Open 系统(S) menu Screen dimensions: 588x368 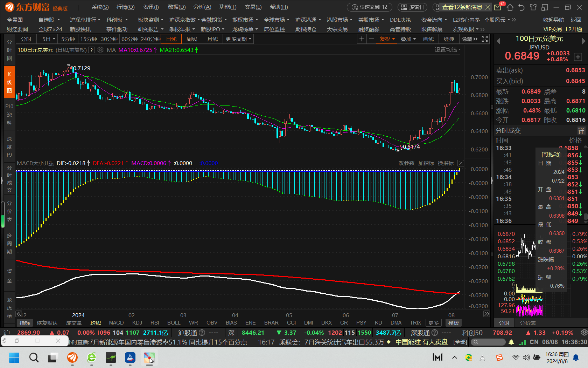click(100, 7)
